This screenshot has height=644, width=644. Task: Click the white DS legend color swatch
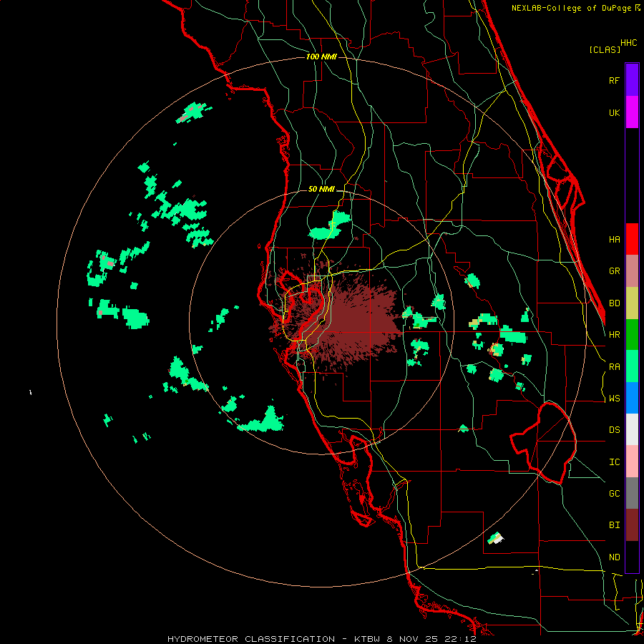(x=632, y=429)
